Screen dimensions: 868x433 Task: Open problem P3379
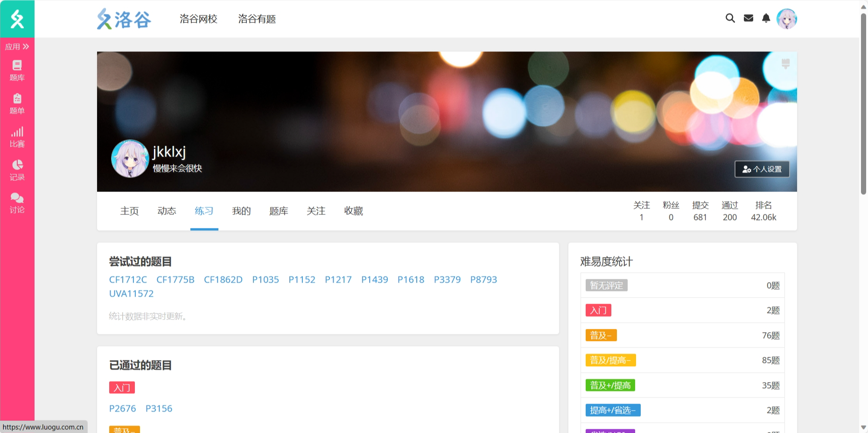(448, 280)
